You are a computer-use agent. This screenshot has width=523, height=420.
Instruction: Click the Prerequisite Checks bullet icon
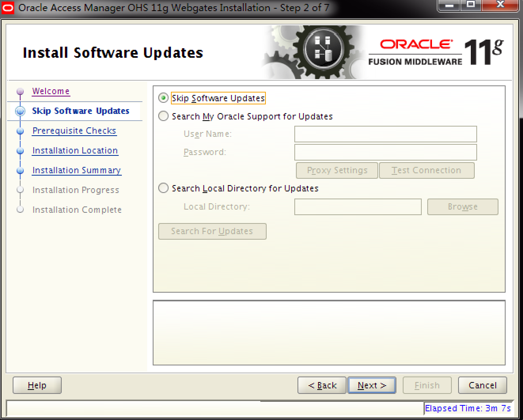click(20, 131)
